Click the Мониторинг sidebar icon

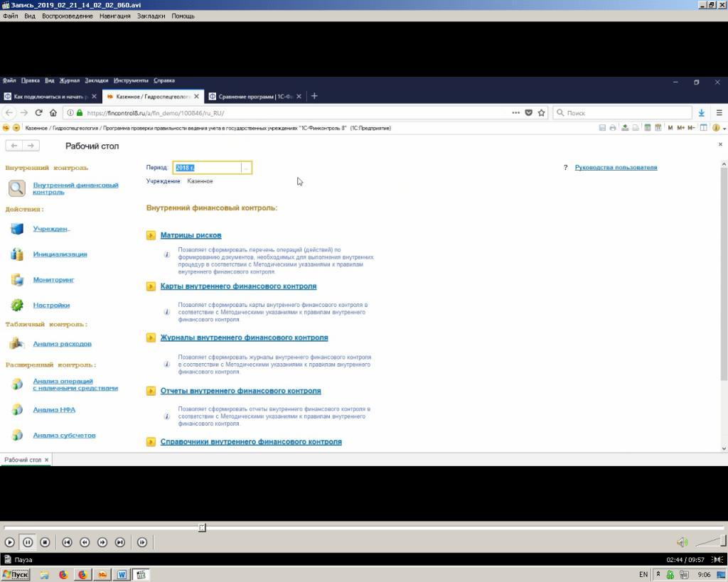tap(17, 280)
